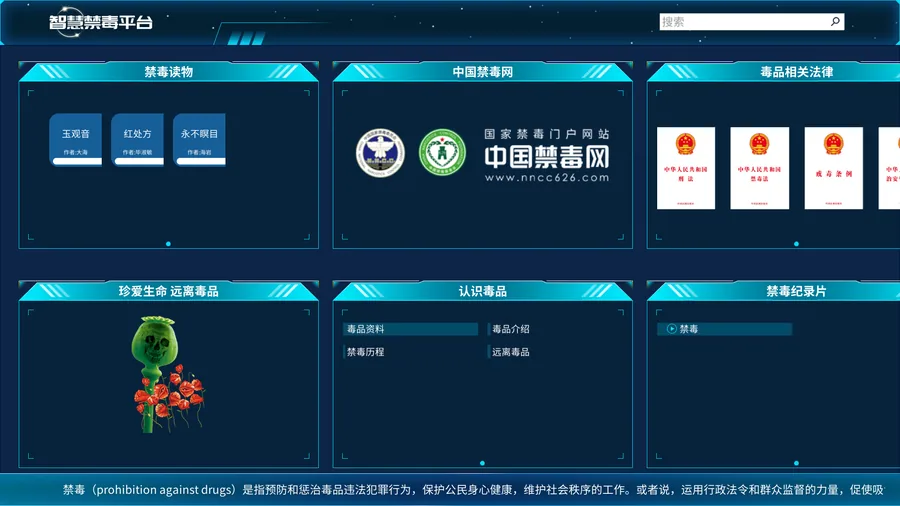The height and width of the screenshot is (506, 900).
Task: Open 远离毒品 entry
Action: (511, 352)
